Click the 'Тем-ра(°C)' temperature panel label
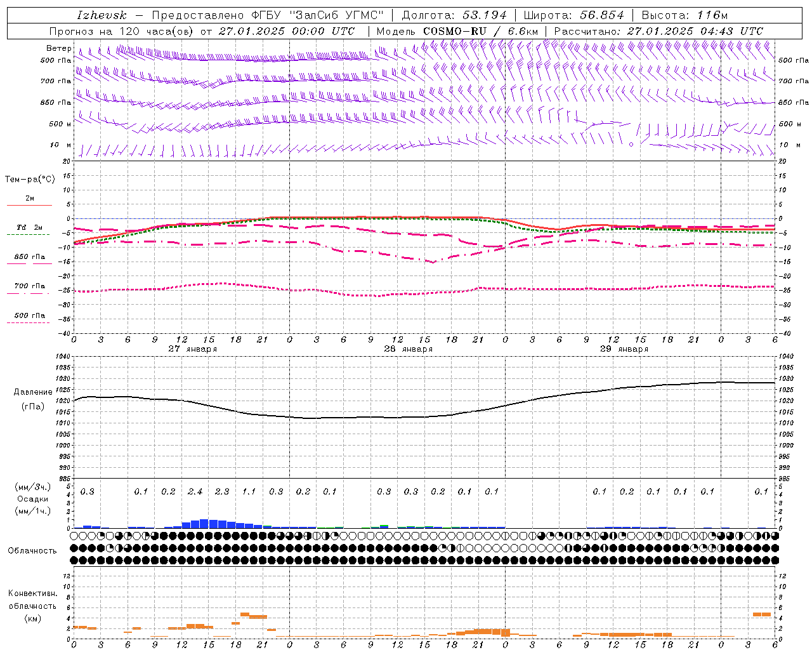 30,180
